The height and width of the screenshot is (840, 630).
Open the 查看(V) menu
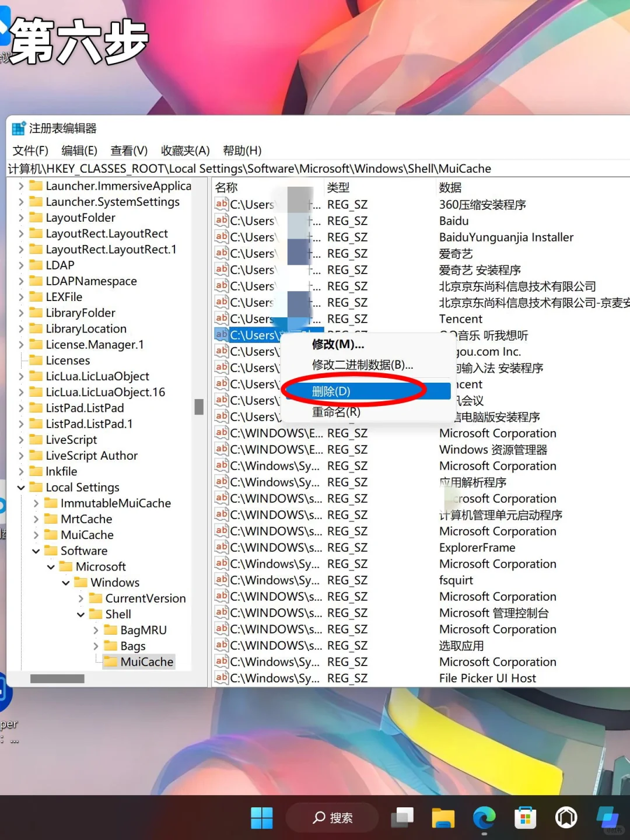tap(128, 150)
